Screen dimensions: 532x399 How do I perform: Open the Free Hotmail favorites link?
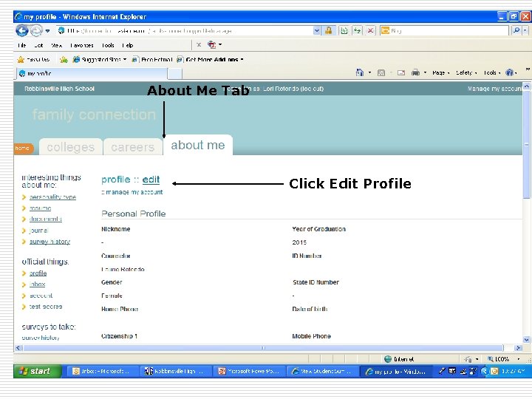pos(152,59)
